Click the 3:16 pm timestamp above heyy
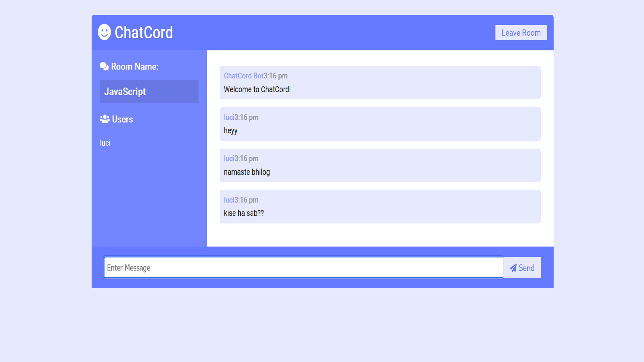 pos(246,117)
